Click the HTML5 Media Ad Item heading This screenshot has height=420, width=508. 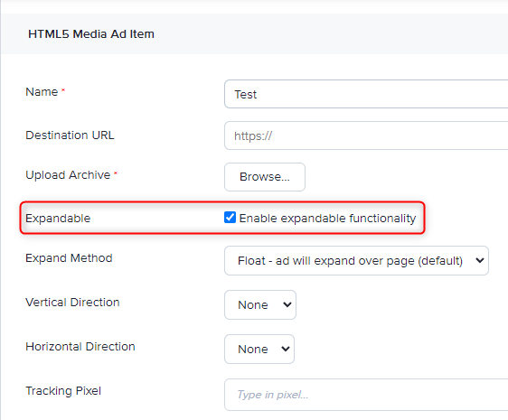click(91, 34)
